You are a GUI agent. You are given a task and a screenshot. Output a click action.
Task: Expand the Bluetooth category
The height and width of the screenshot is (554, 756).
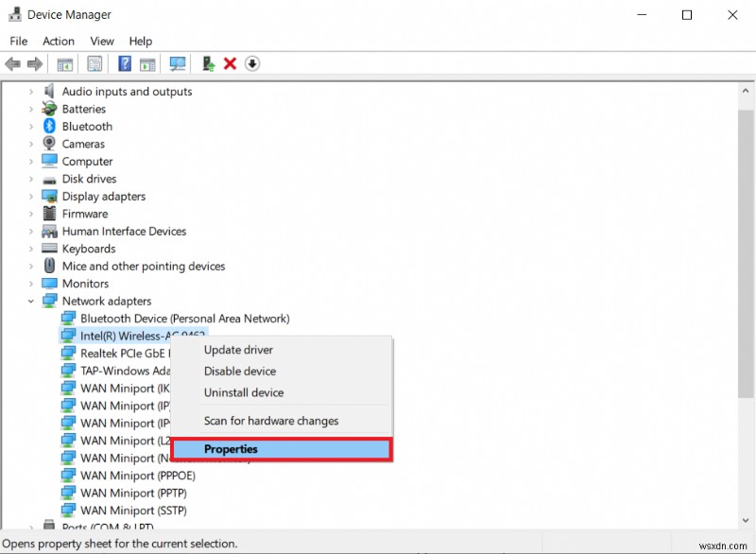[x=31, y=126]
